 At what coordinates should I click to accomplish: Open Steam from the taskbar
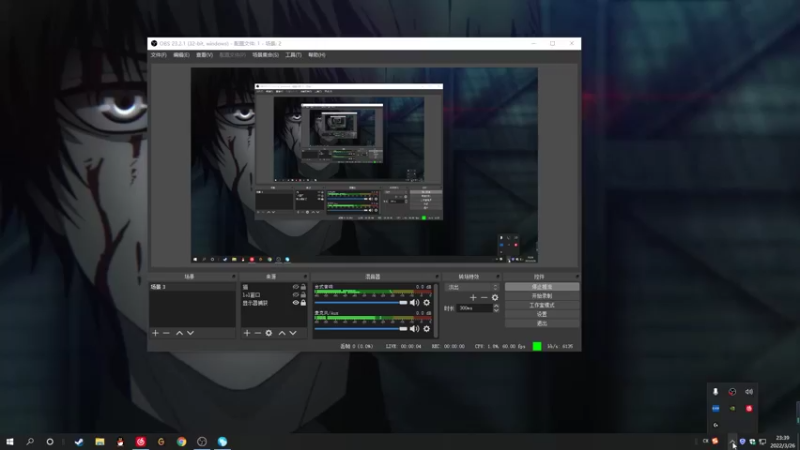tap(79, 442)
